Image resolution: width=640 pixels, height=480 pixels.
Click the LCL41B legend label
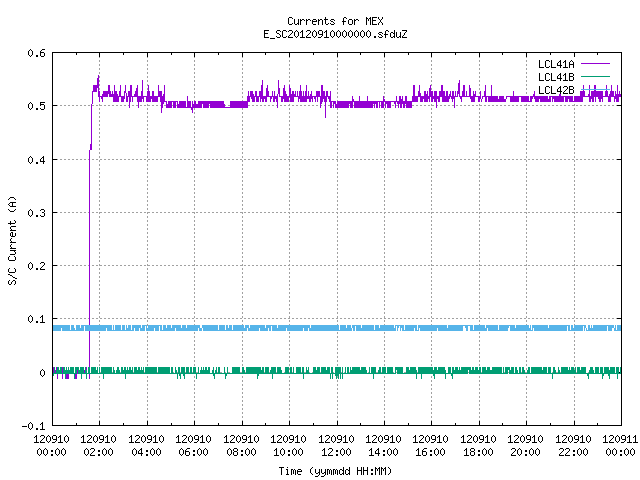pos(556,77)
